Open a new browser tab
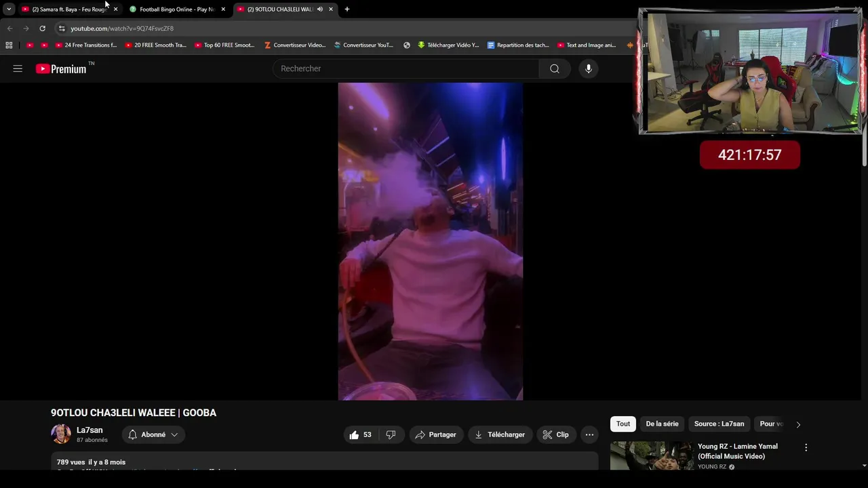The image size is (868, 488). point(347,9)
